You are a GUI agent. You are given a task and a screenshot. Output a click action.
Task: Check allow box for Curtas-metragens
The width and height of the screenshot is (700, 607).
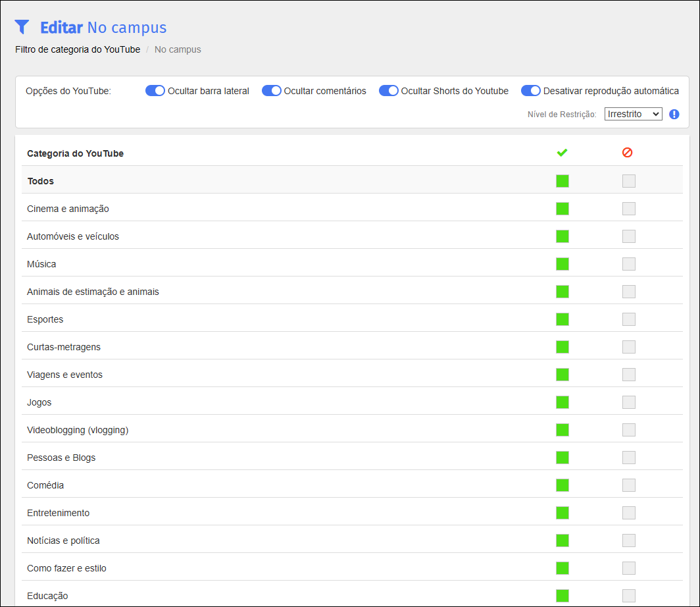pos(562,347)
